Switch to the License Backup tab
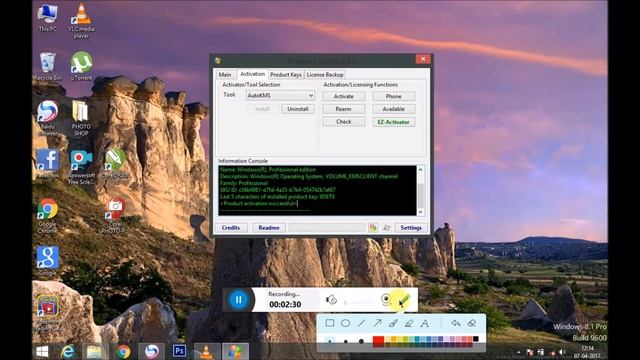Screen dimensions: 640x360 pos(325,75)
